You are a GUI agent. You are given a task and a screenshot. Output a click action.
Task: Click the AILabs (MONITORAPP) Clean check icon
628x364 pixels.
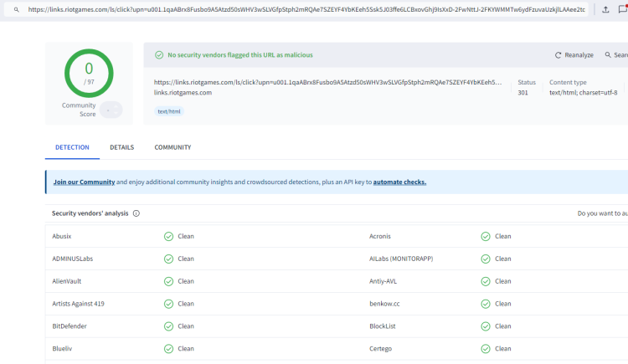486,259
